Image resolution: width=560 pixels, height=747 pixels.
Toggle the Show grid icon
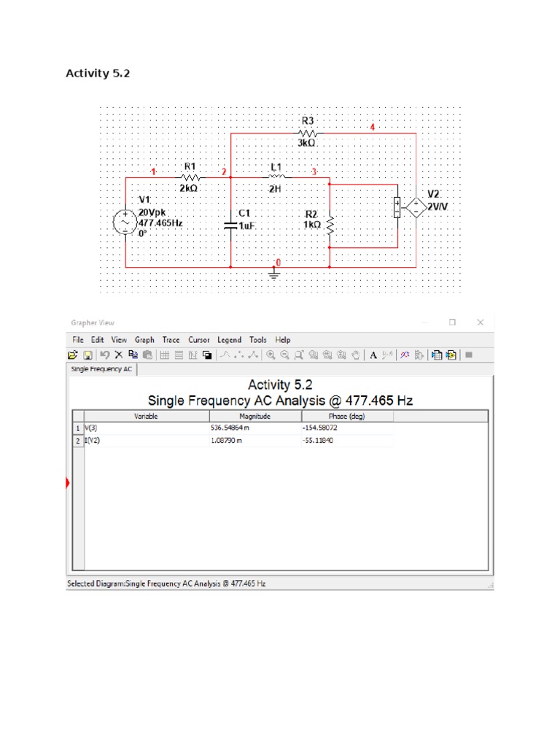pos(165,355)
